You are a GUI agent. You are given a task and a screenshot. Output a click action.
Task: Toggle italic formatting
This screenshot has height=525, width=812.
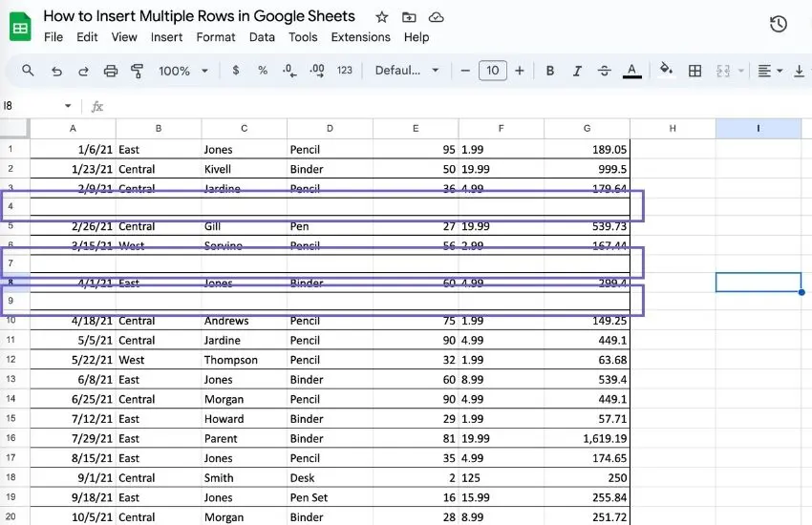pos(577,71)
